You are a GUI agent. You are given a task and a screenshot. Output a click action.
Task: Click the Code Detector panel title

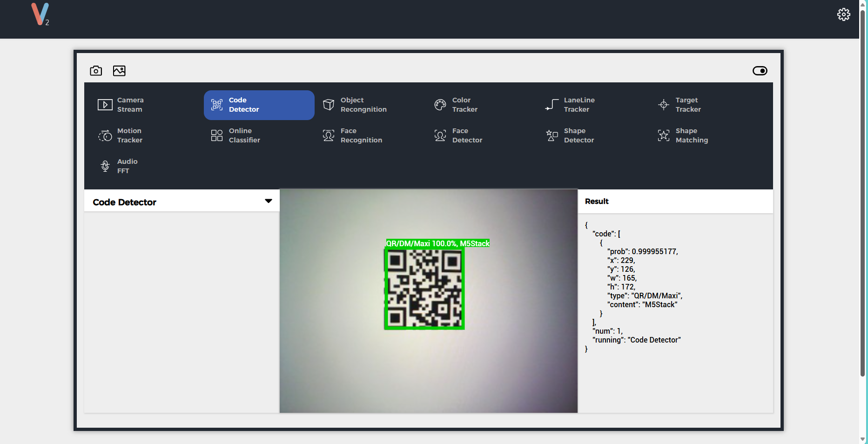pos(124,202)
